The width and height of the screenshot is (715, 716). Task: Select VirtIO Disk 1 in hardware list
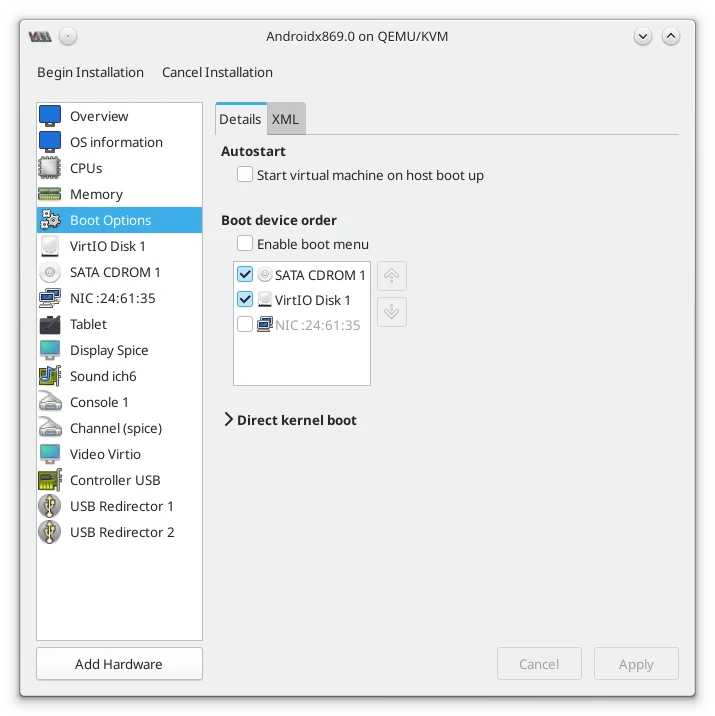coord(119,246)
